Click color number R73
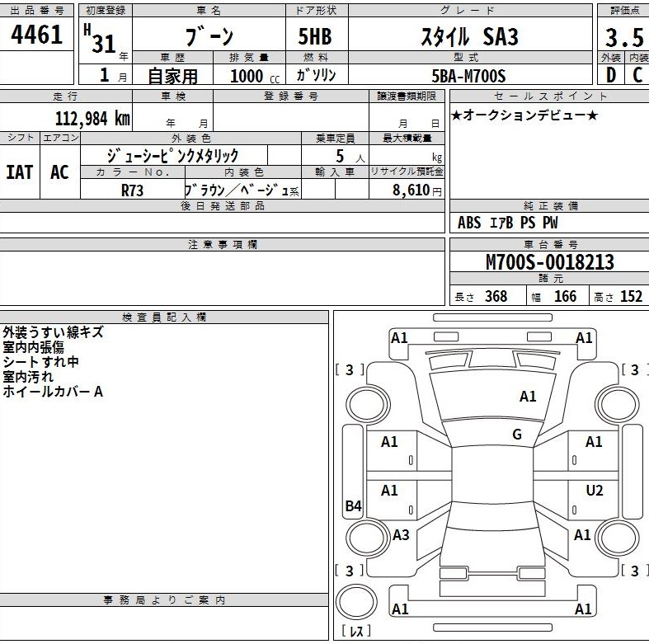The width and height of the screenshot is (649, 644). [x=132, y=190]
